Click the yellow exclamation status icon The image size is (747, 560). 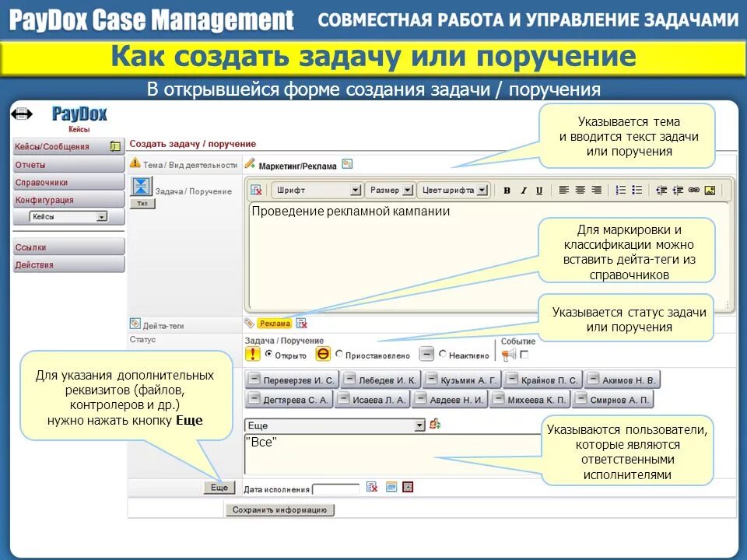[252, 354]
